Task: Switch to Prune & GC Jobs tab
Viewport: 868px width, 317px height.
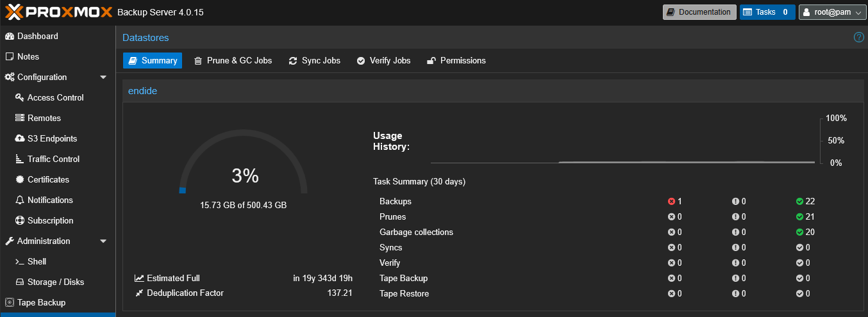Action: click(x=233, y=61)
